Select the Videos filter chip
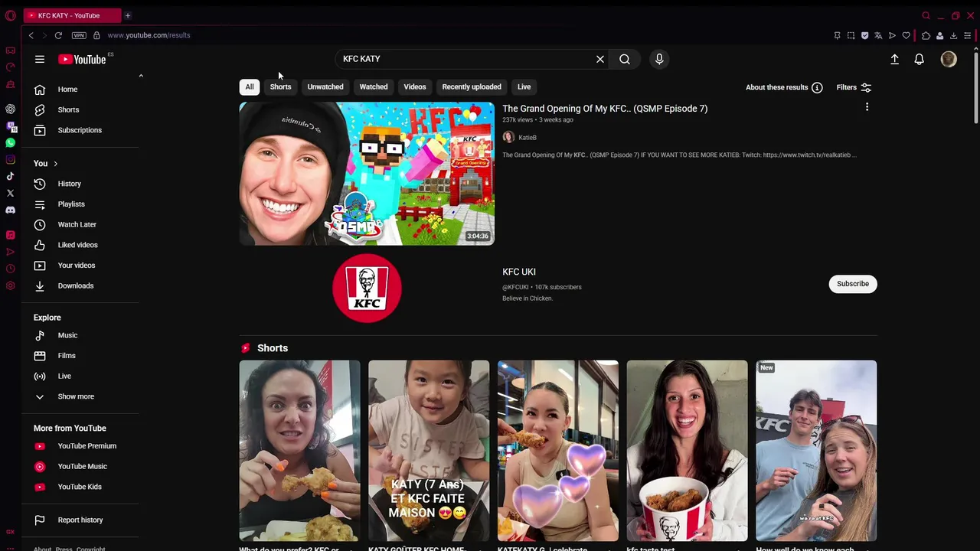This screenshot has height=551, width=980. click(415, 86)
